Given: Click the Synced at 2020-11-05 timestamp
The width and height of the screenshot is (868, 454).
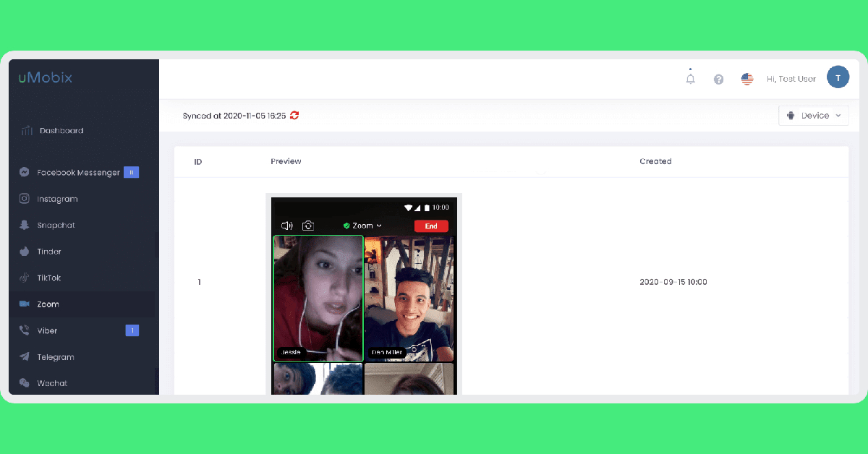Looking at the screenshot, I should [234, 116].
